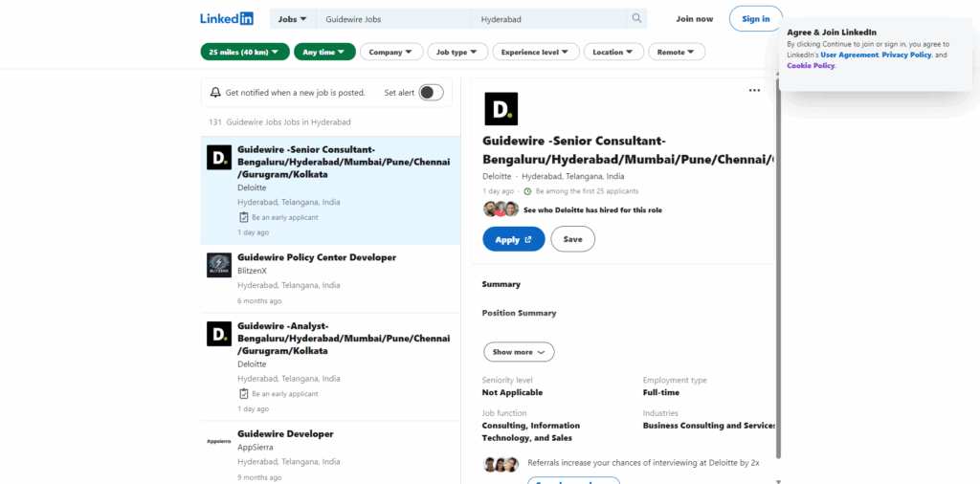This screenshot has height=484, width=980.
Task: Expand job description with Show more
Action: pos(519,352)
